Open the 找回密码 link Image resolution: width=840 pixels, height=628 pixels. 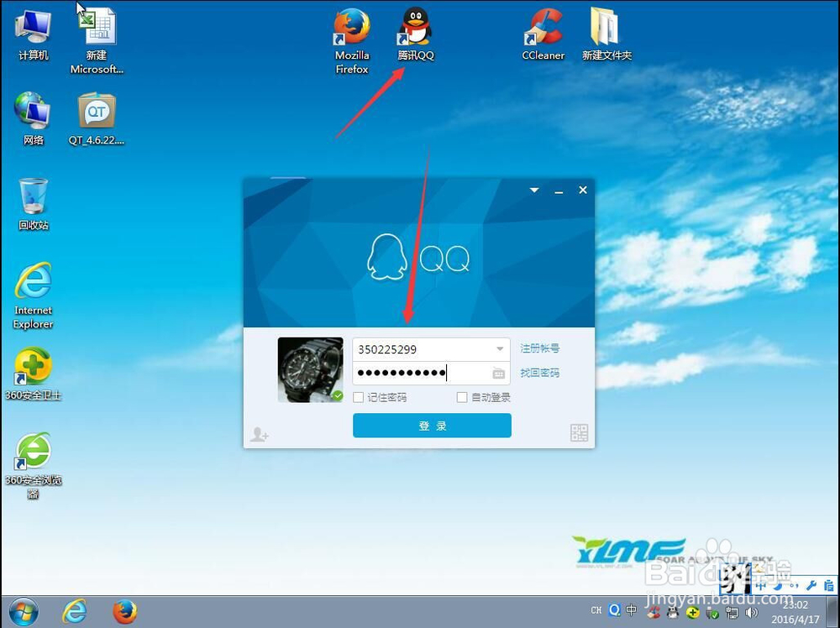540,373
